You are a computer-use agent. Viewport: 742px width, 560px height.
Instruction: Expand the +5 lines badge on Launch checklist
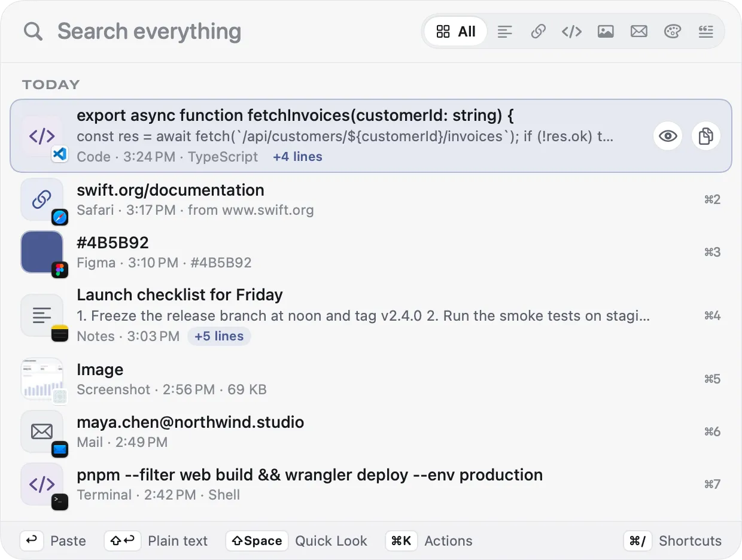219,336
